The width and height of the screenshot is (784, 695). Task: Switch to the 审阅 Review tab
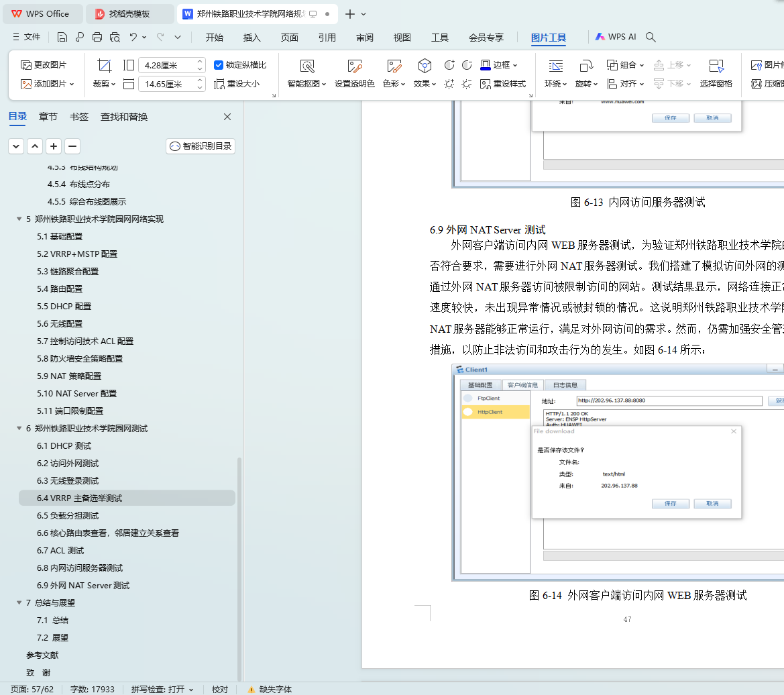point(364,38)
